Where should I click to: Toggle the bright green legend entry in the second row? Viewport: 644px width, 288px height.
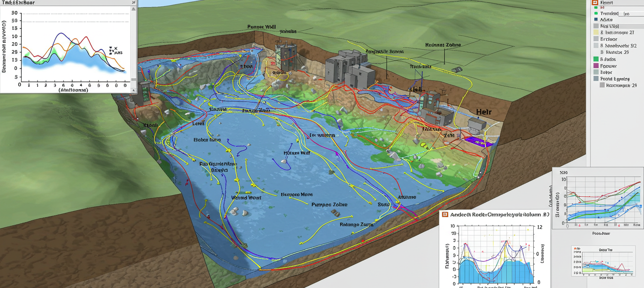pyautogui.click(x=596, y=14)
